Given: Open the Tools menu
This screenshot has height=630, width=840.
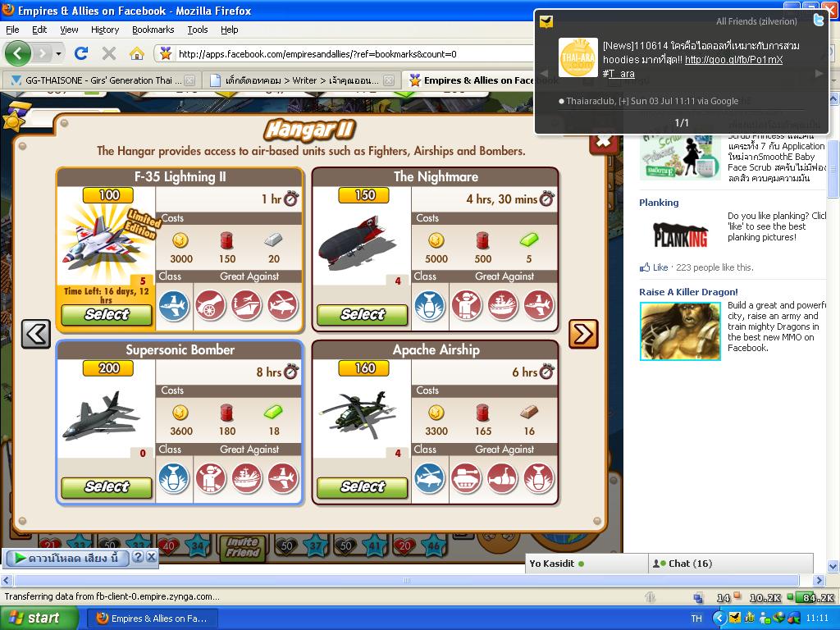Looking at the screenshot, I should tap(198, 30).
